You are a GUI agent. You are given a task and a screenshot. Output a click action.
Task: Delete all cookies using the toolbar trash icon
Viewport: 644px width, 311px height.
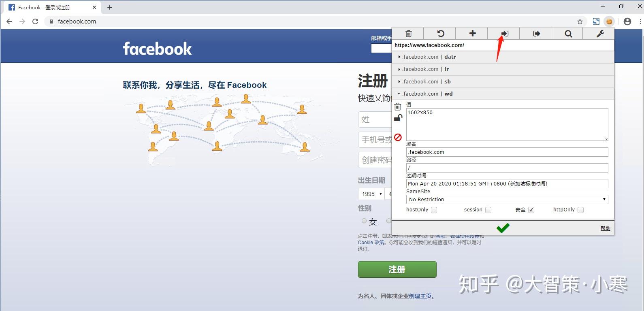coord(408,34)
